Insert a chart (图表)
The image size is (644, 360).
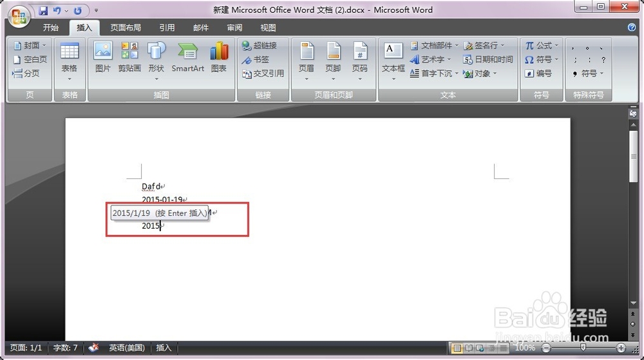click(x=219, y=57)
